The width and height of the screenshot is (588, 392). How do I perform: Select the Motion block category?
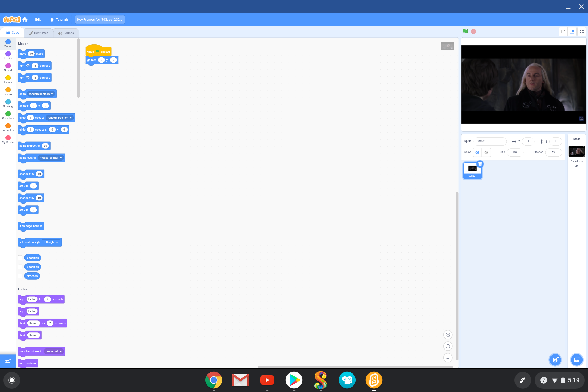[8, 43]
